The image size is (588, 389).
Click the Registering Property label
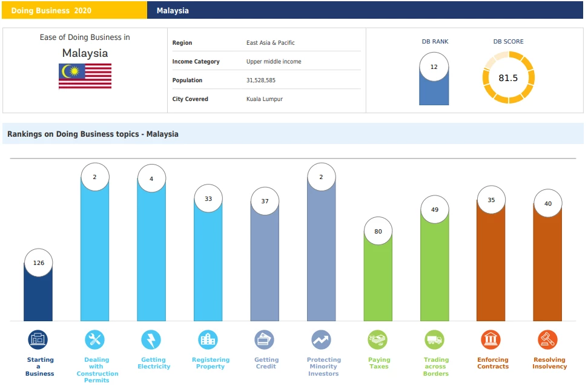pos(210,363)
